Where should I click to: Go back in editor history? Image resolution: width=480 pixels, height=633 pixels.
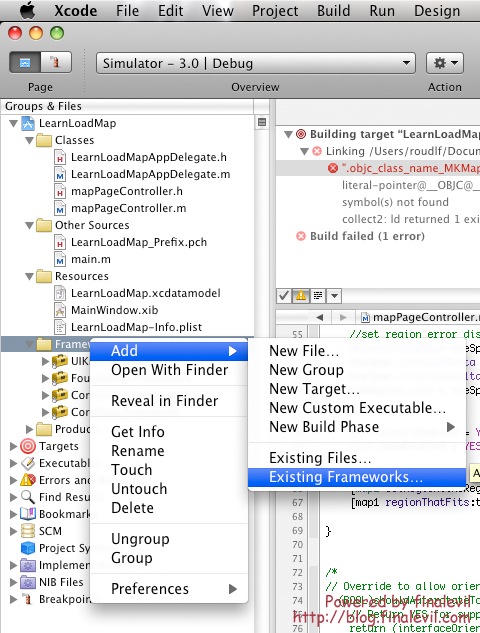click(x=320, y=317)
